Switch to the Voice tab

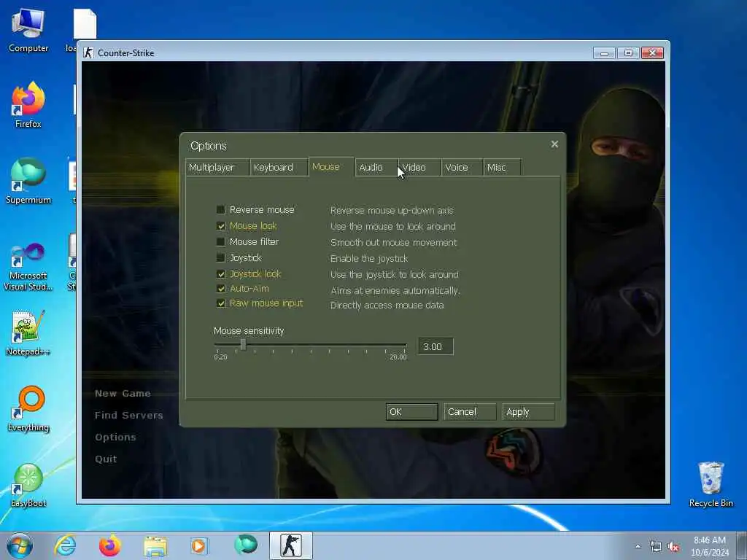[462, 167]
